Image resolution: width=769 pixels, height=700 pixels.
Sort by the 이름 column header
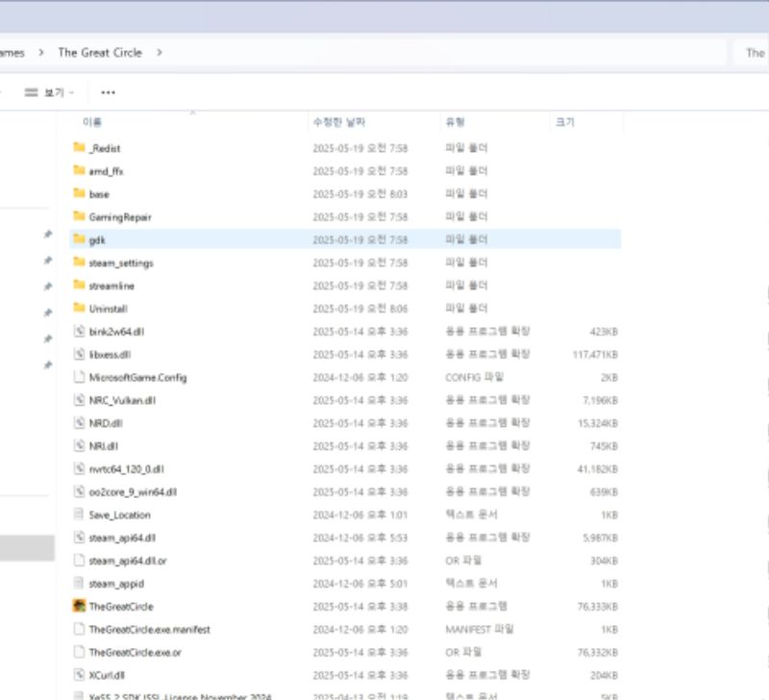pyautogui.click(x=92, y=122)
